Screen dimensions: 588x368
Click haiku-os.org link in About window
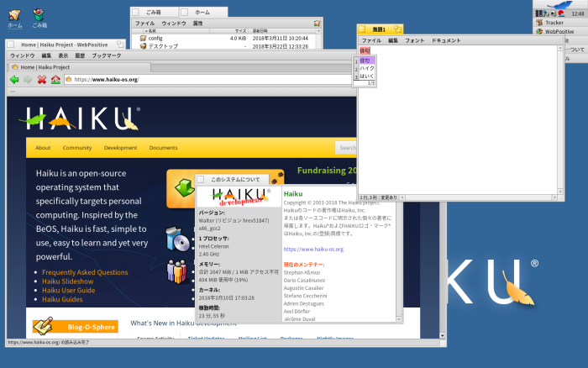[x=313, y=249]
